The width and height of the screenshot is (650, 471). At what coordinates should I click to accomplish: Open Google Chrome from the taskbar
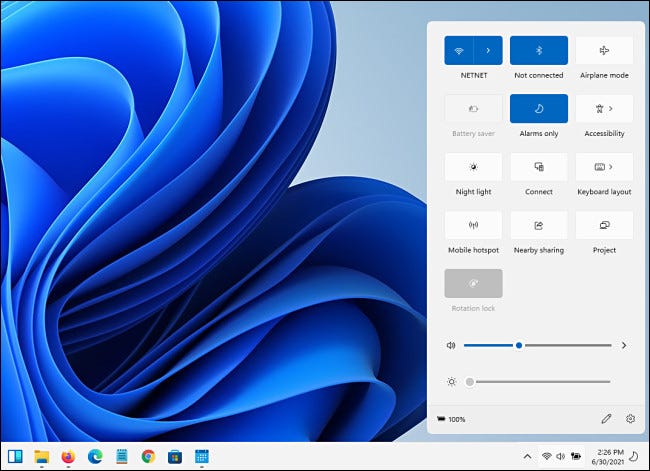click(148, 456)
